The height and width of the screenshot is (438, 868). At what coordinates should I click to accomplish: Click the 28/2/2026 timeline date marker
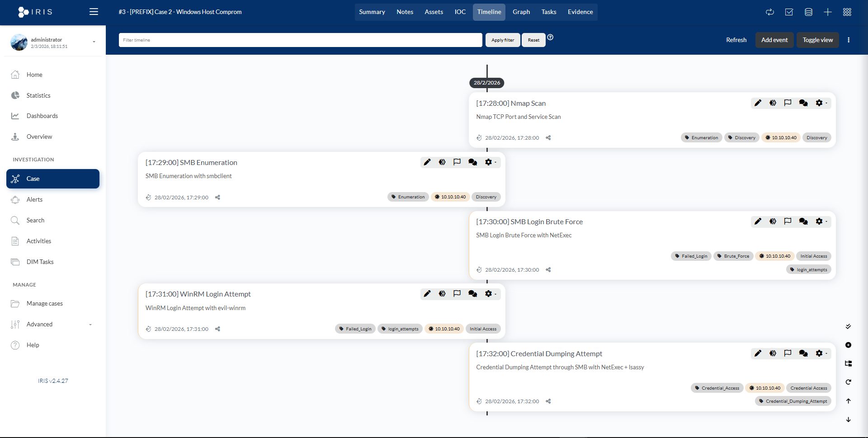click(486, 83)
